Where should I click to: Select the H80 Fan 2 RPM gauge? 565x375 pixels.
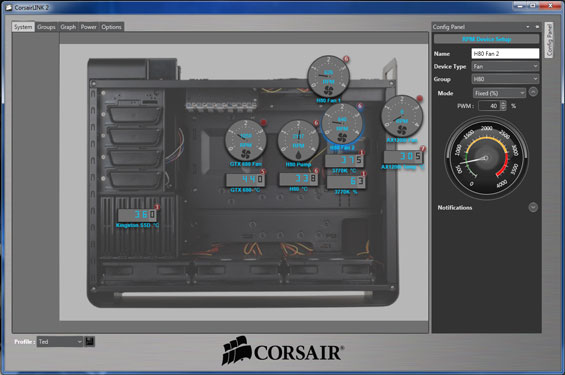pyautogui.click(x=342, y=124)
